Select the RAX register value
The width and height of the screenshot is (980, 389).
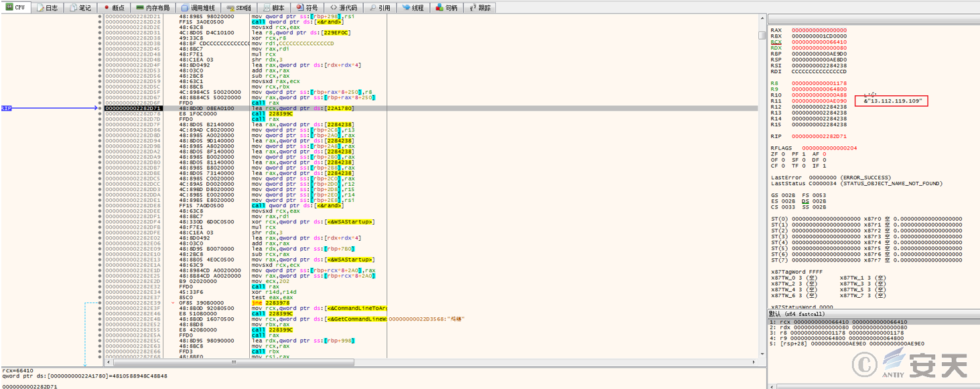819,30
